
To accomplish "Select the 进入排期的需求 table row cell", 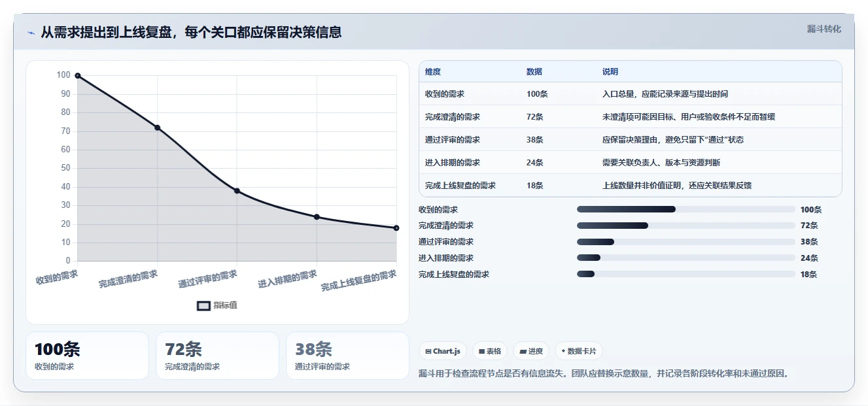I will click(x=453, y=163).
